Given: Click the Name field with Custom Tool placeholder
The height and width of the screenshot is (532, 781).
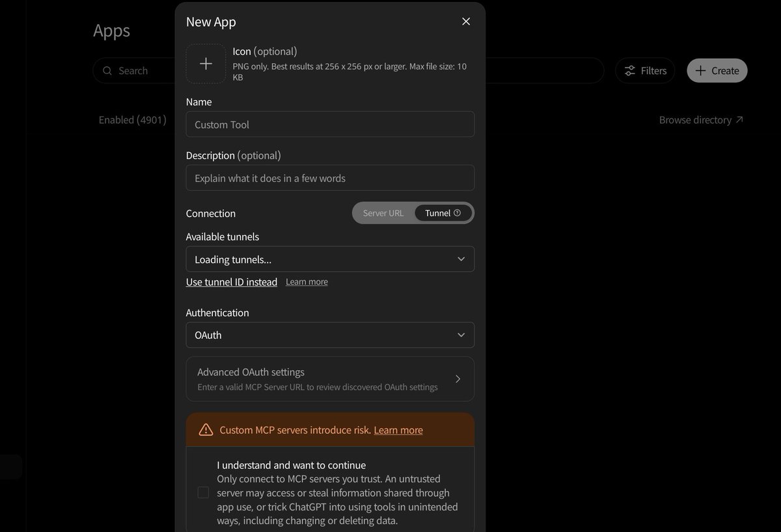Looking at the screenshot, I should pyautogui.click(x=330, y=124).
